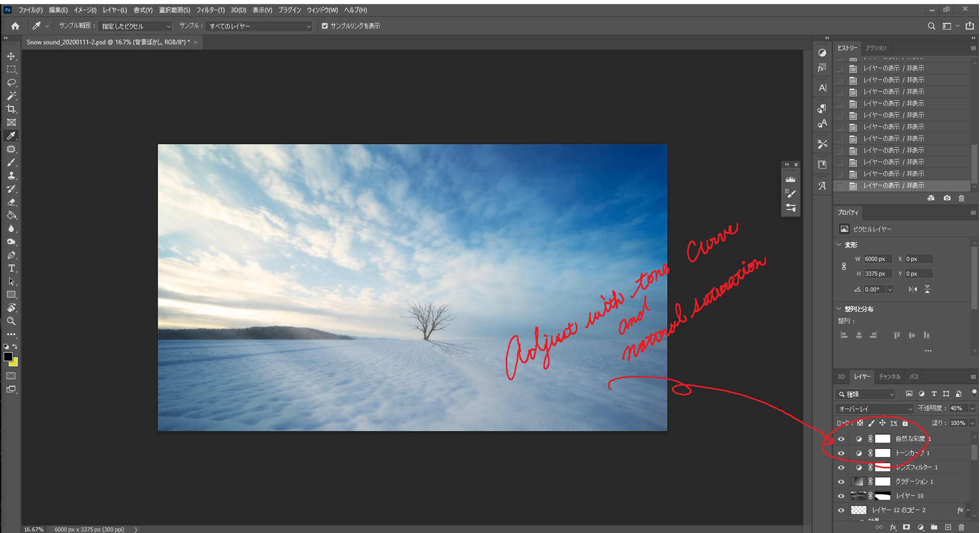Open the Adjustments panel icon
This screenshot has width=980, height=533.
(822, 53)
